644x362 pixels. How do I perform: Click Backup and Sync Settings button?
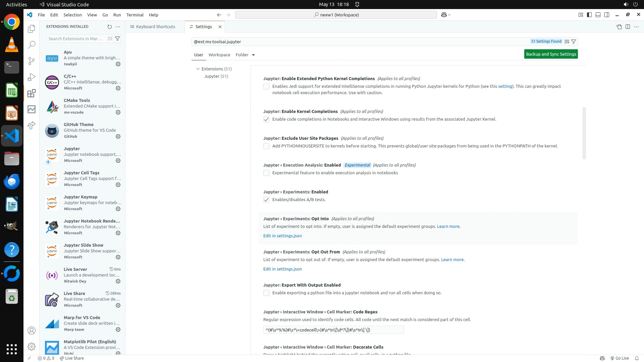pyautogui.click(x=551, y=54)
